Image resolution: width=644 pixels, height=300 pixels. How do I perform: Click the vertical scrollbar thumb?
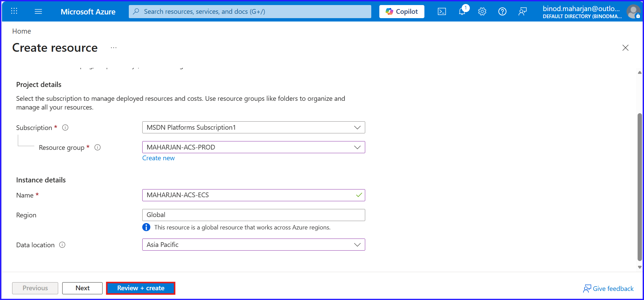(x=640, y=187)
